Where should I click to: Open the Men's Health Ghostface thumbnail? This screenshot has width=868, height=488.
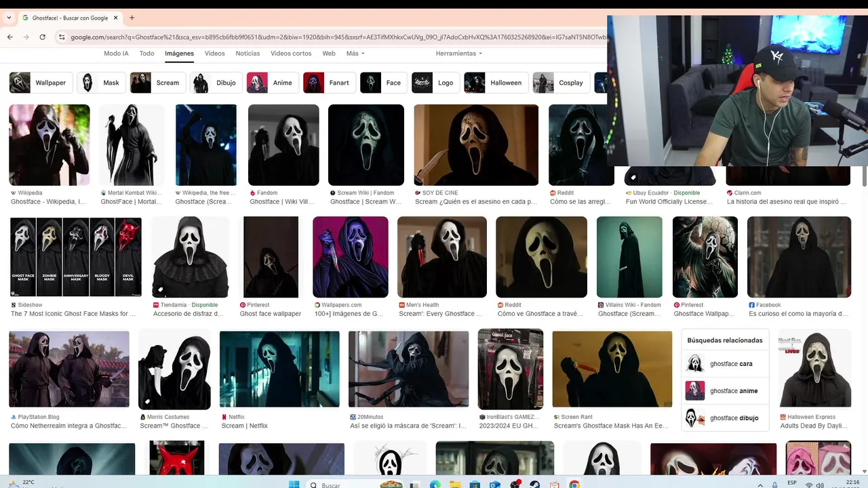442,257
